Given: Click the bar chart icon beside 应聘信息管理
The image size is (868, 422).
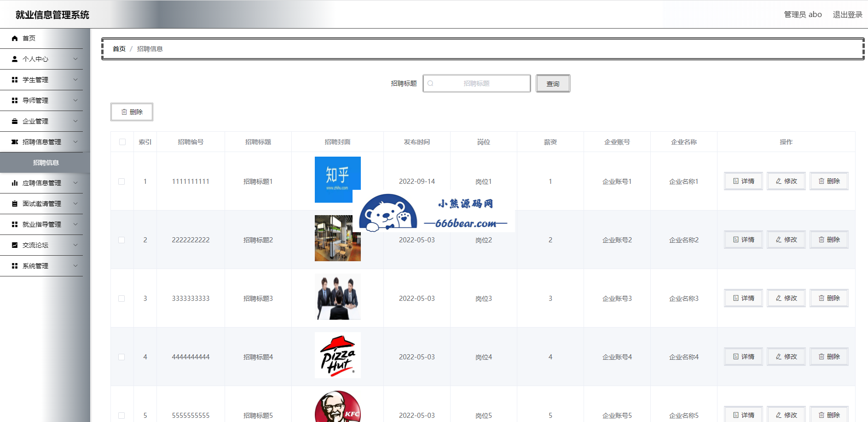Looking at the screenshot, I should (15, 183).
